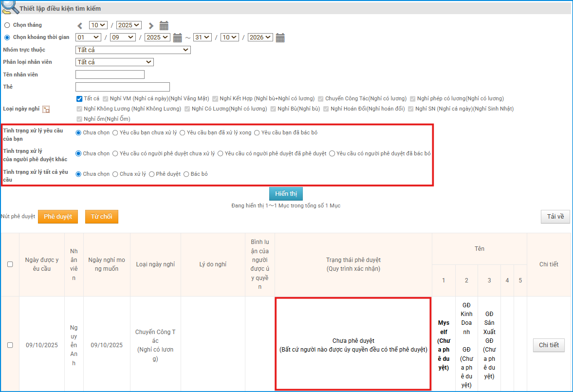The image size is (573, 392).
Task: Click the orange Từ chối button
Action: pyautogui.click(x=101, y=217)
